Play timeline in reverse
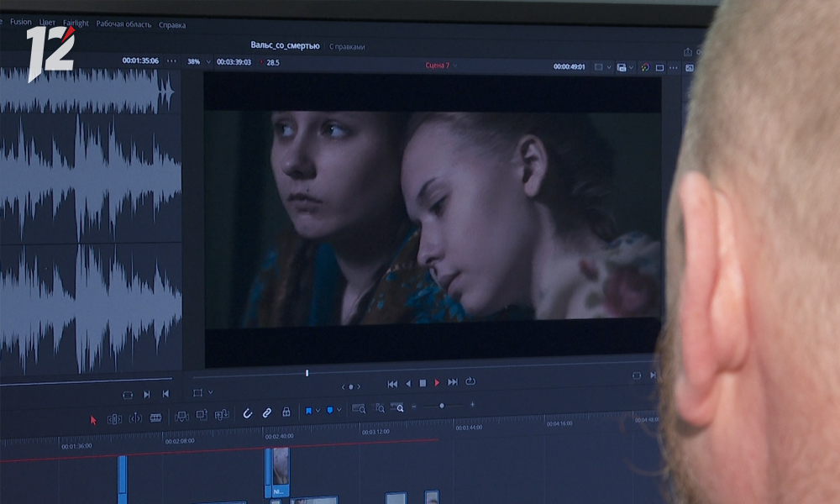The height and width of the screenshot is (504, 840). (x=408, y=384)
